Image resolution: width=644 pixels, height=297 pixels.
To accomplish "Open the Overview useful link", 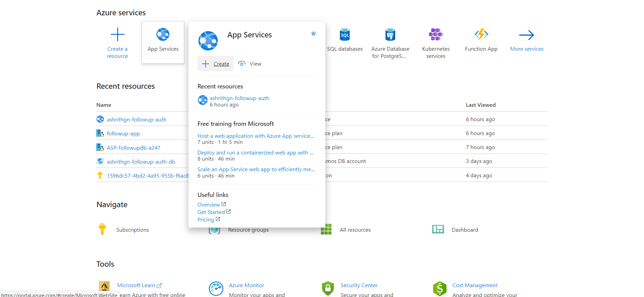I will [x=208, y=204].
